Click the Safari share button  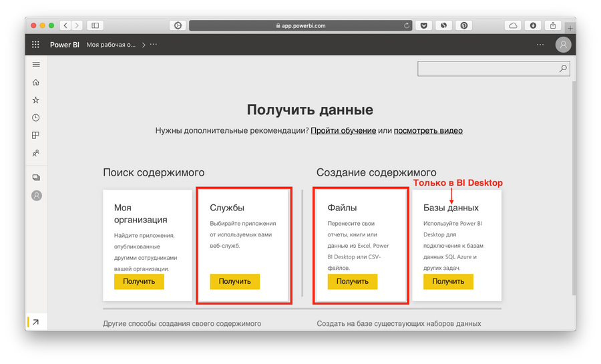[x=553, y=25]
